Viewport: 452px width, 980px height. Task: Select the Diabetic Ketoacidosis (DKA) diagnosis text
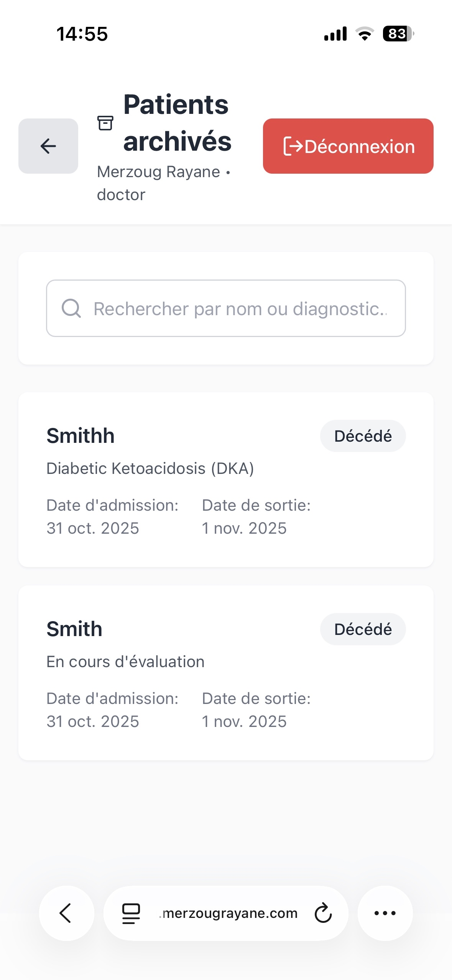tap(150, 469)
